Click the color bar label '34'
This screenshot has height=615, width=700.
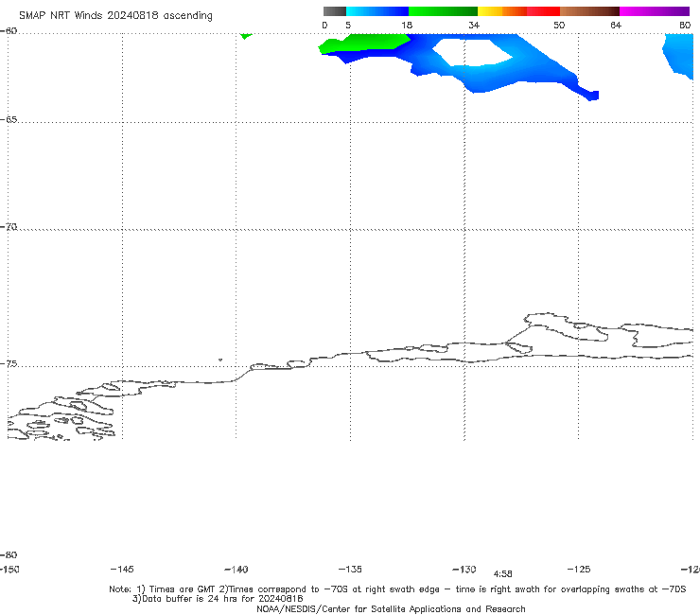474,25
